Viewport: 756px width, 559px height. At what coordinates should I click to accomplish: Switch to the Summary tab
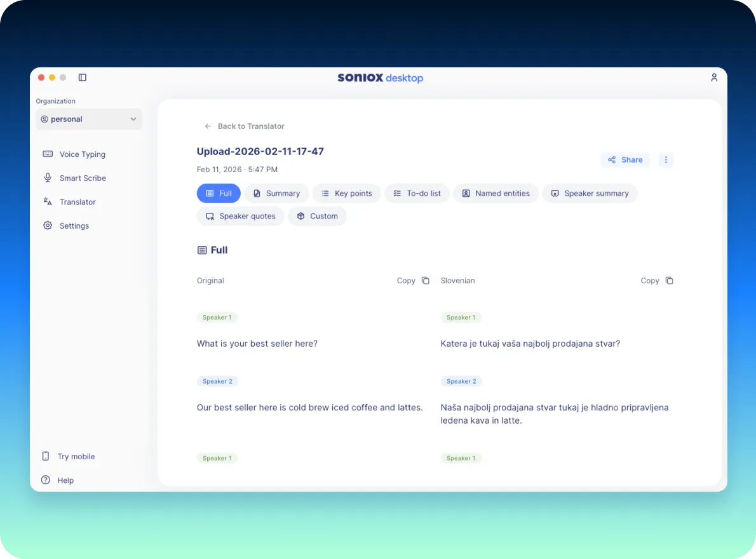276,194
